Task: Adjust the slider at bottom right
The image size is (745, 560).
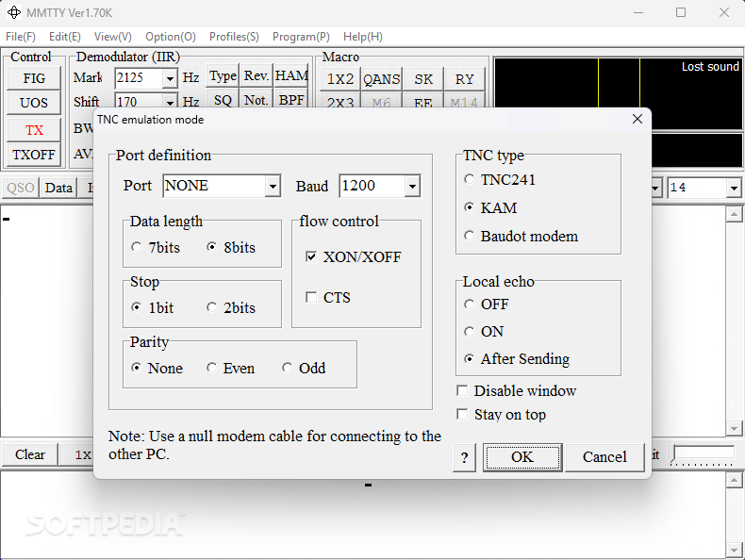Action: point(703,455)
